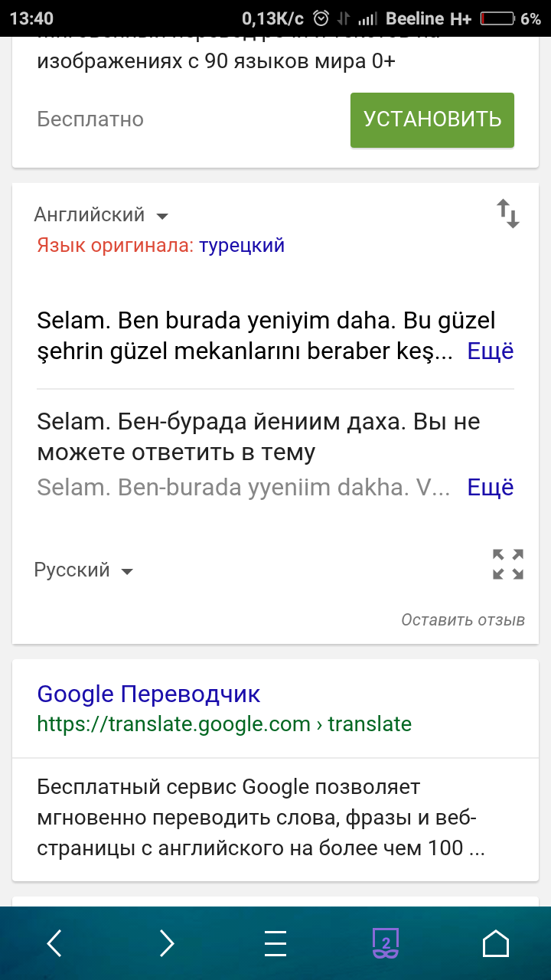
Task: Go back with browser back arrow
Action: [54, 943]
